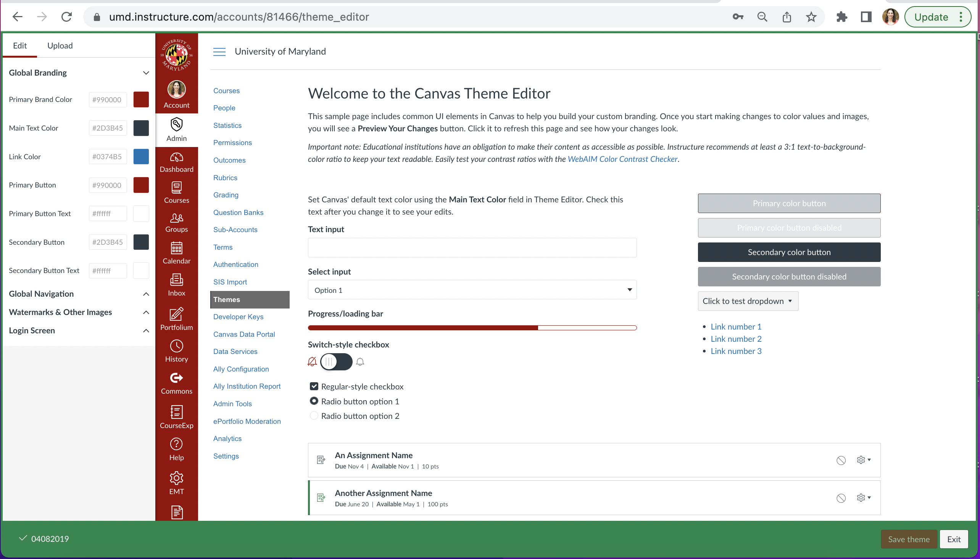This screenshot has width=980, height=559.
Task: Open the Select input Option 1 dropdown
Action: [472, 290]
